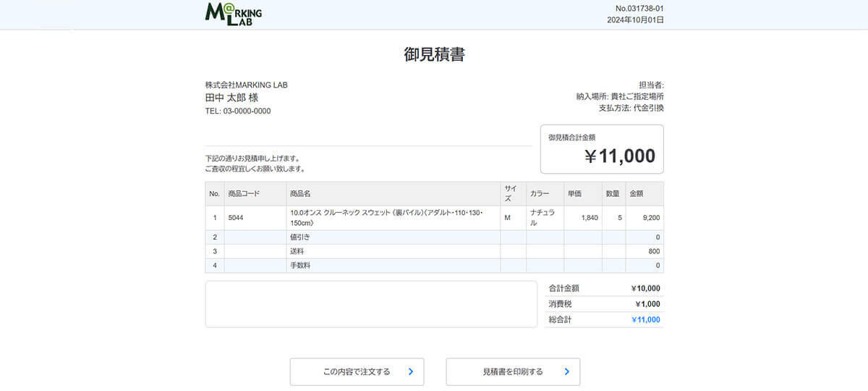
Task: Click the 消費税 ¥1,000 value
Action: tap(647, 304)
